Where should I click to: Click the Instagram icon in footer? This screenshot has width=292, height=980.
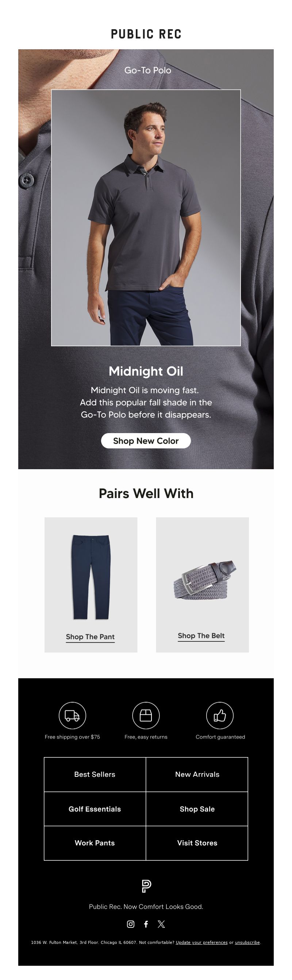coord(131,924)
